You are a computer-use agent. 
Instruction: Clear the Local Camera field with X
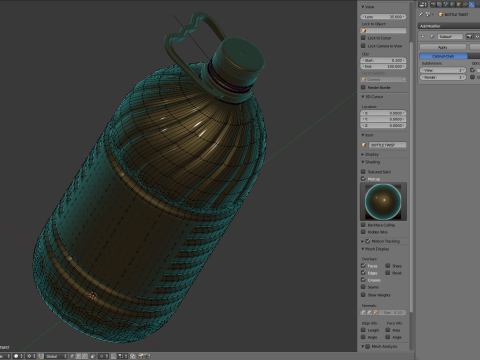coord(404,79)
